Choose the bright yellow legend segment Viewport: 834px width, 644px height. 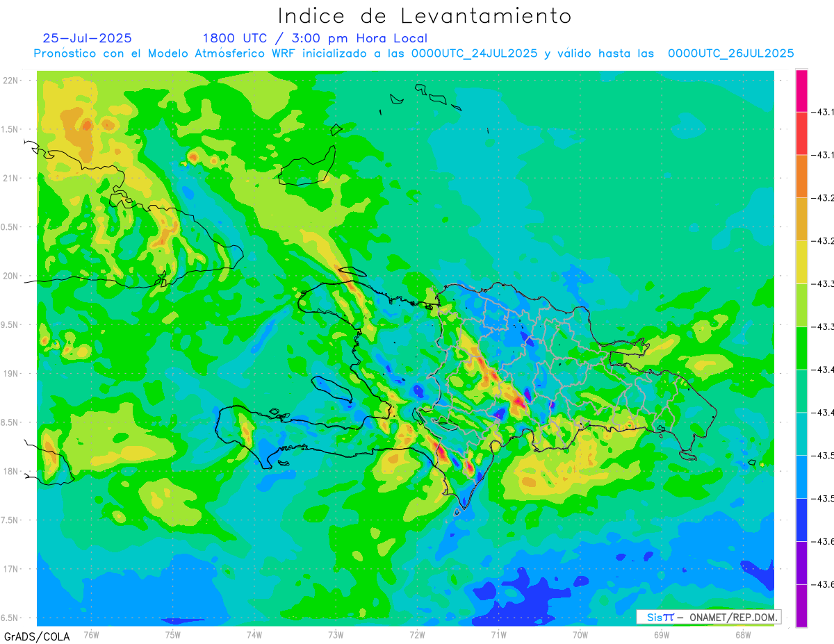801,262
